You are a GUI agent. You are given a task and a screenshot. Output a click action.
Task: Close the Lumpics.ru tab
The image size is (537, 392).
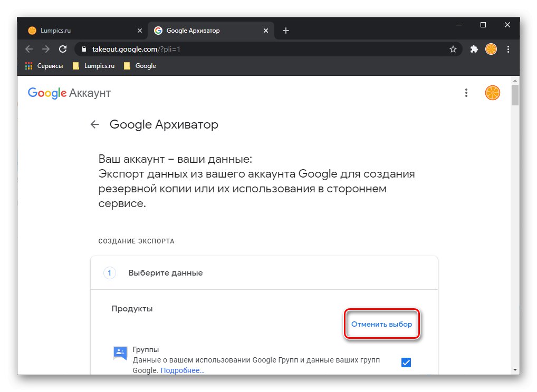(139, 31)
